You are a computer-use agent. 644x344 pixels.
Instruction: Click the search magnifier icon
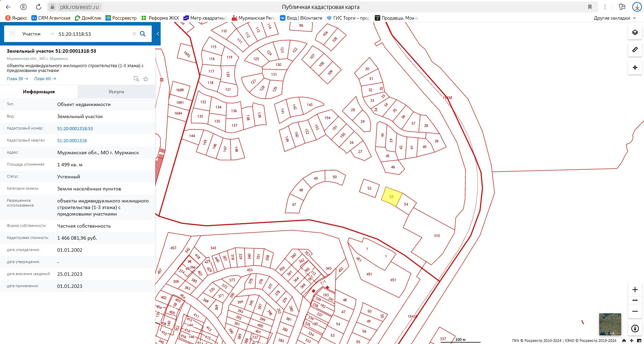143,34
